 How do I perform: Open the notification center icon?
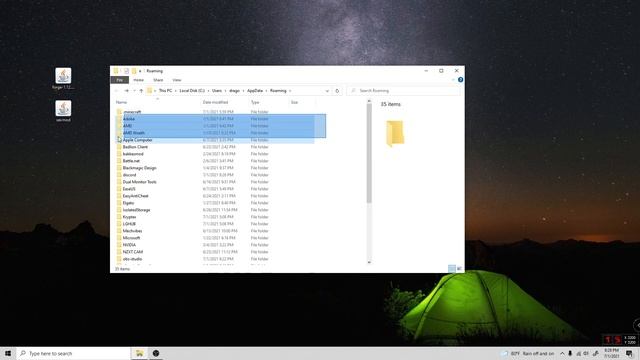click(x=629, y=353)
